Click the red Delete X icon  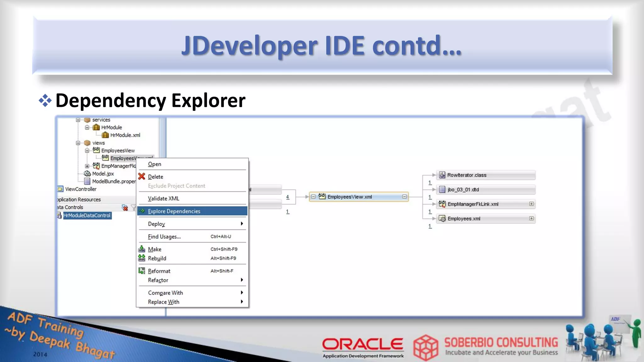[142, 177]
